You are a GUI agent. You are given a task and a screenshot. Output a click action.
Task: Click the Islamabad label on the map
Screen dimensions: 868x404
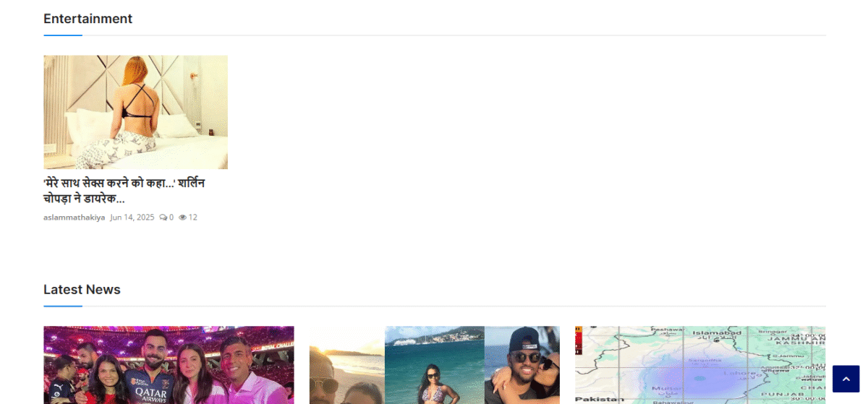pos(716,333)
